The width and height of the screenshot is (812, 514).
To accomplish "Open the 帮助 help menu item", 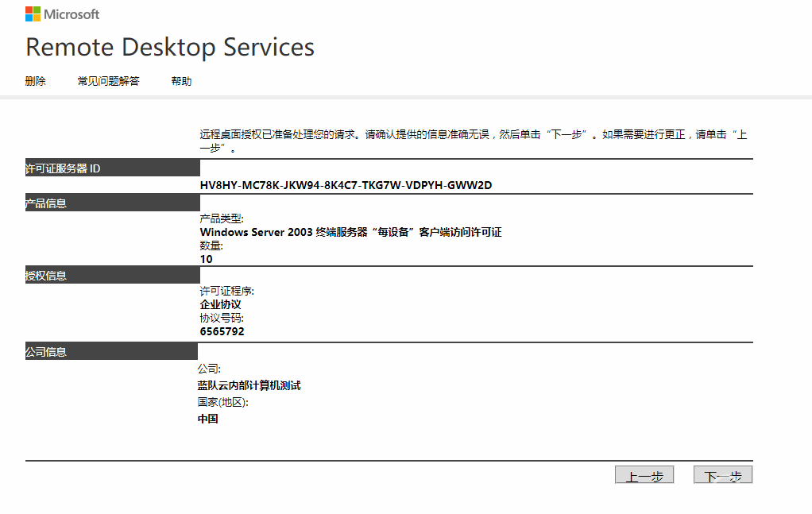I will pyautogui.click(x=181, y=81).
